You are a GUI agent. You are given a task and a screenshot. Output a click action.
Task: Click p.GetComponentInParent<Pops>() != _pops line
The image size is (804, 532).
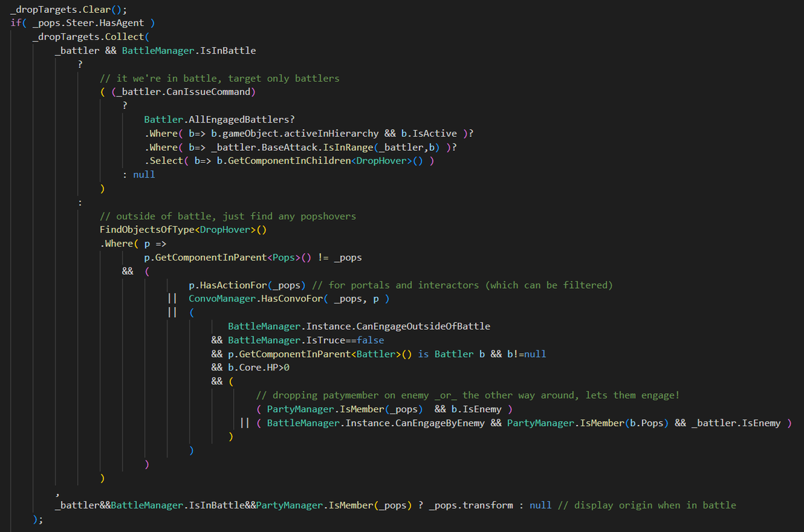pos(253,257)
